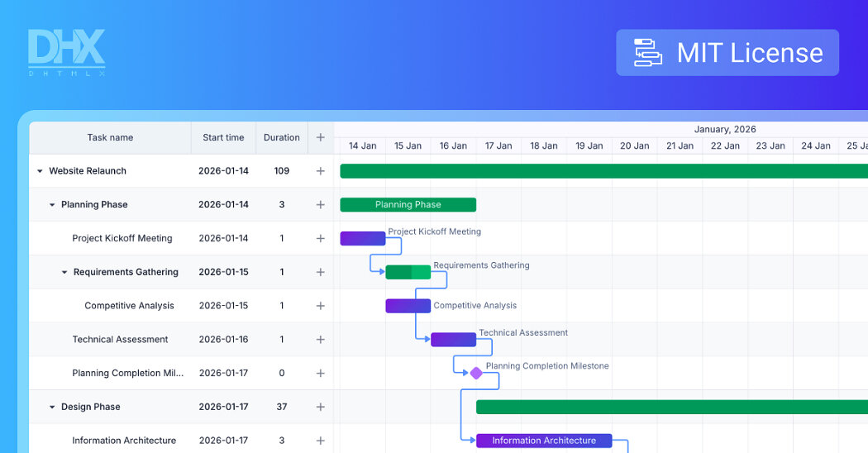
Task: Click the 37 duration of Design Phase
Action: pyautogui.click(x=282, y=407)
